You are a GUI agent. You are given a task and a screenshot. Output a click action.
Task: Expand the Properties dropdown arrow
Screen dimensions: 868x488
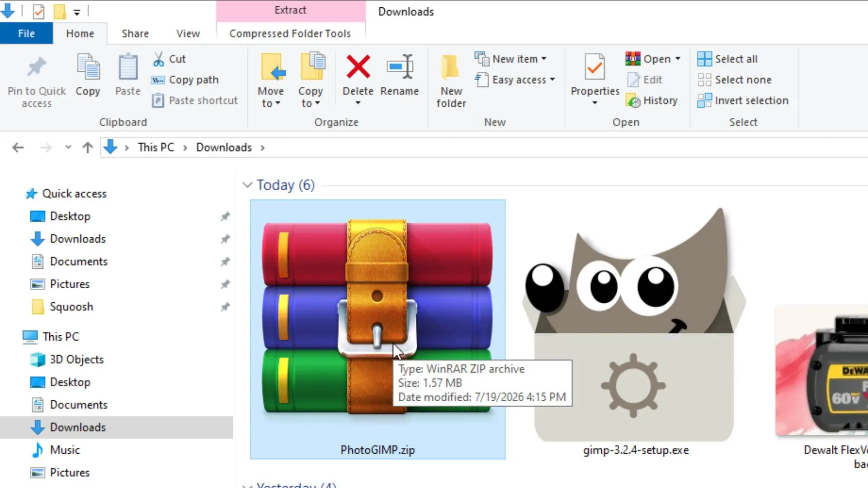tap(595, 103)
